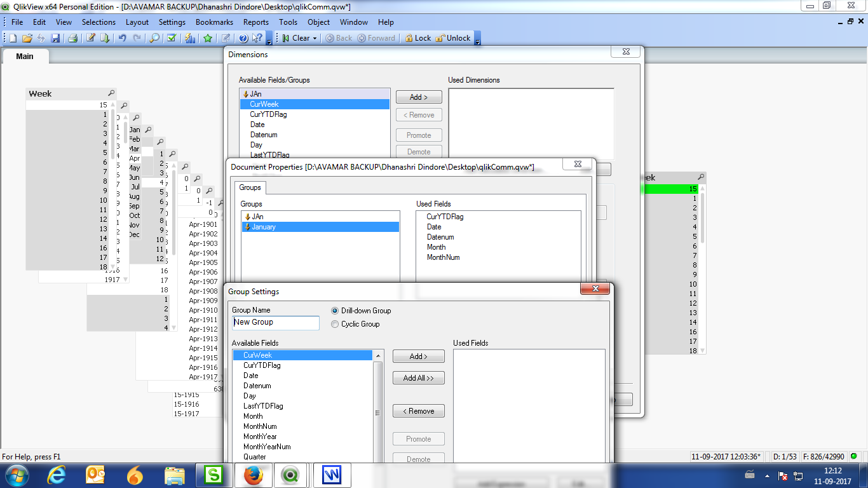Select LastYTDFlag in Group Settings available fields

(263, 406)
